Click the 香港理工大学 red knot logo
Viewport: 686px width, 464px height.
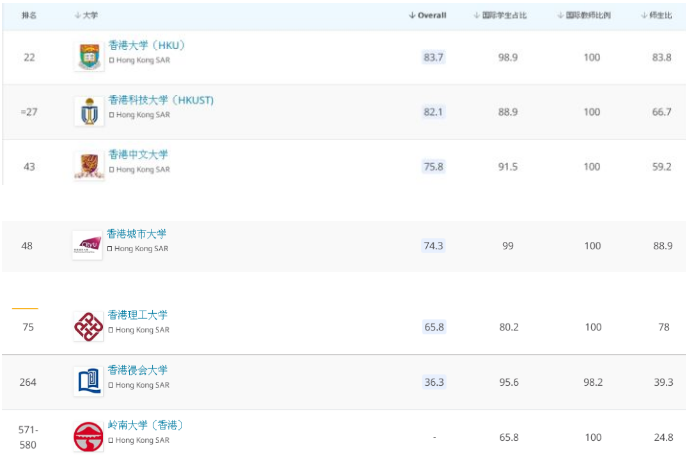click(x=88, y=326)
